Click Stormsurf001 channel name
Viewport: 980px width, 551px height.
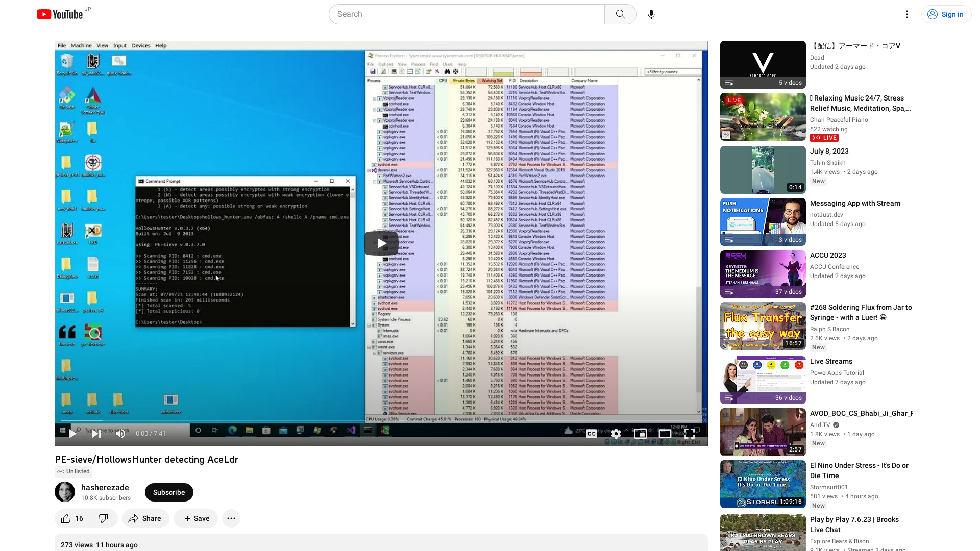coord(828,487)
